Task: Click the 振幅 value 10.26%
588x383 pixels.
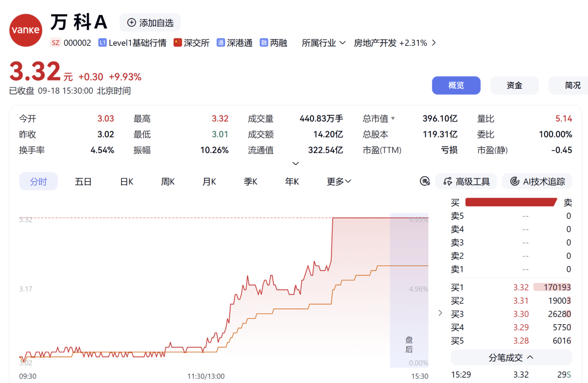Action: (214, 150)
